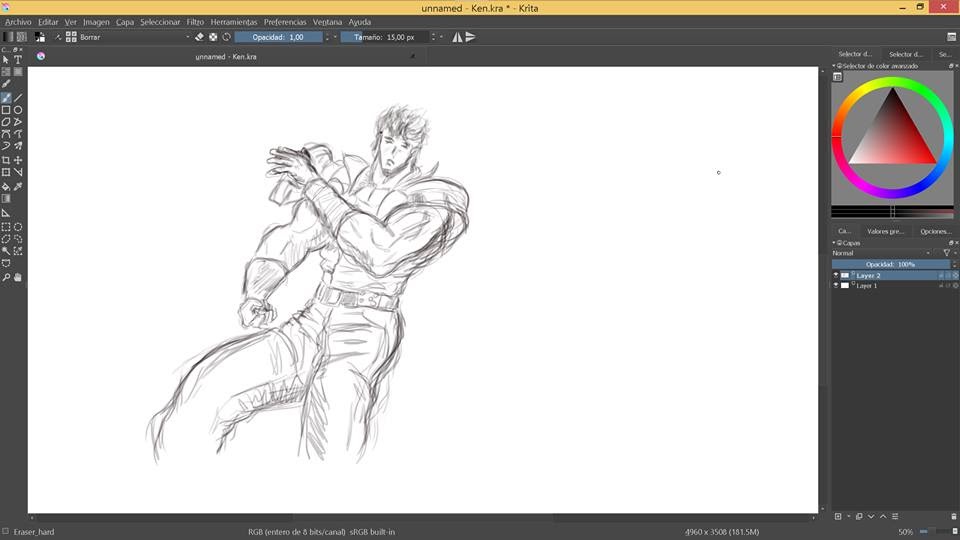960x540 pixels.
Task: Open the Preferencias menu
Action: click(285, 22)
